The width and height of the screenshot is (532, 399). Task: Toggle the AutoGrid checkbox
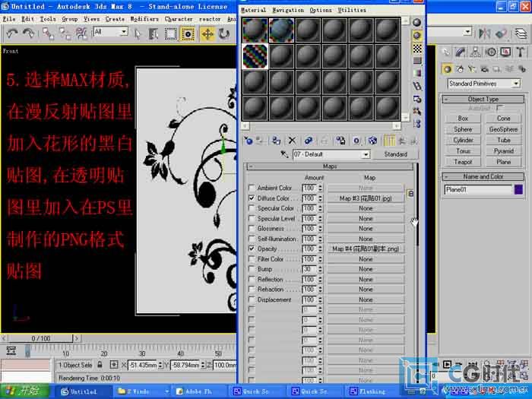tap(499, 108)
